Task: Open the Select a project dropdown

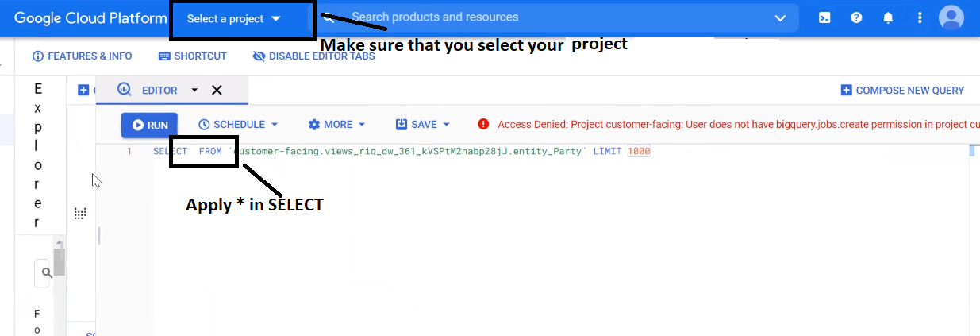Action: click(234, 19)
